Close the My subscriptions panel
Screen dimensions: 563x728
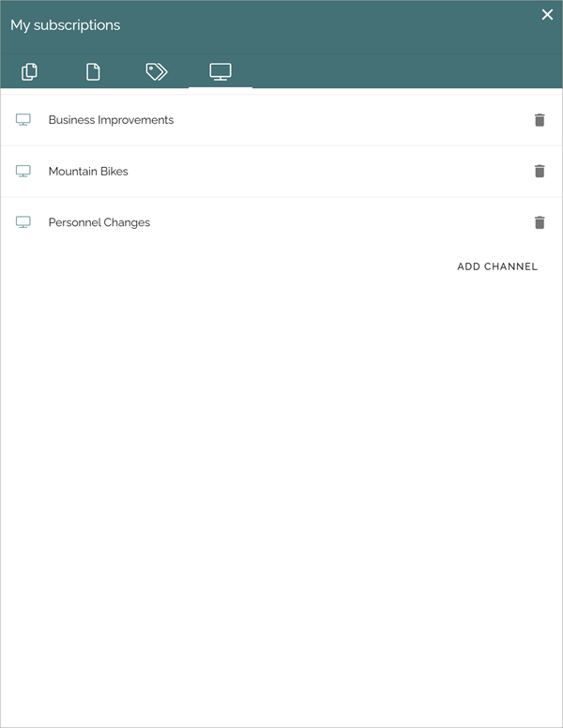547,15
